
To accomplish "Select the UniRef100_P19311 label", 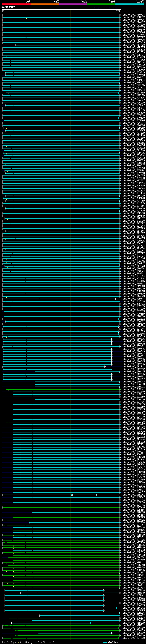I will [x=134, y=273].
